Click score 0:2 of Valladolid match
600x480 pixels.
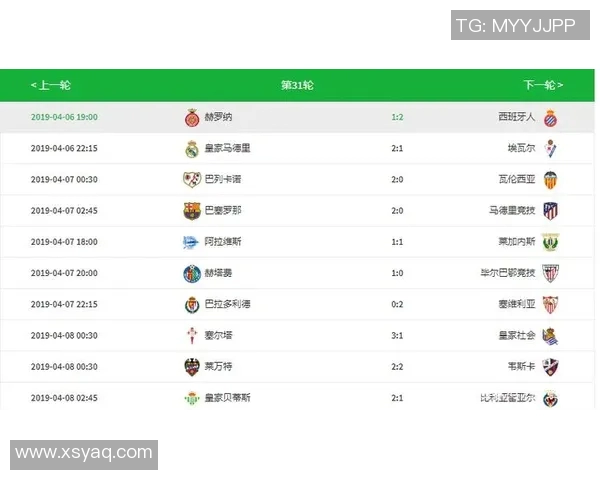397,304
